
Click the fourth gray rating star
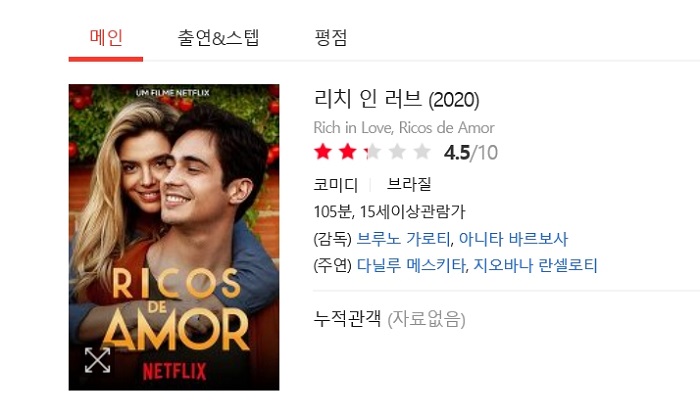click(397, 152)
